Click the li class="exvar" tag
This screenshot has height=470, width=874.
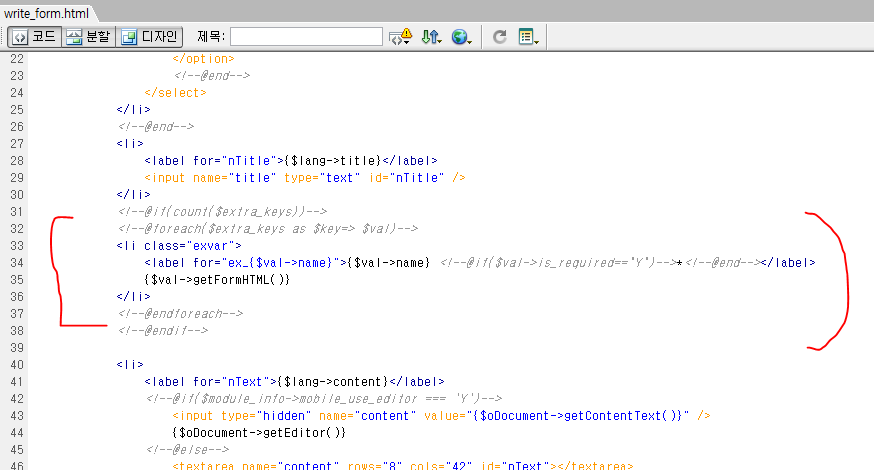[179, 246]
